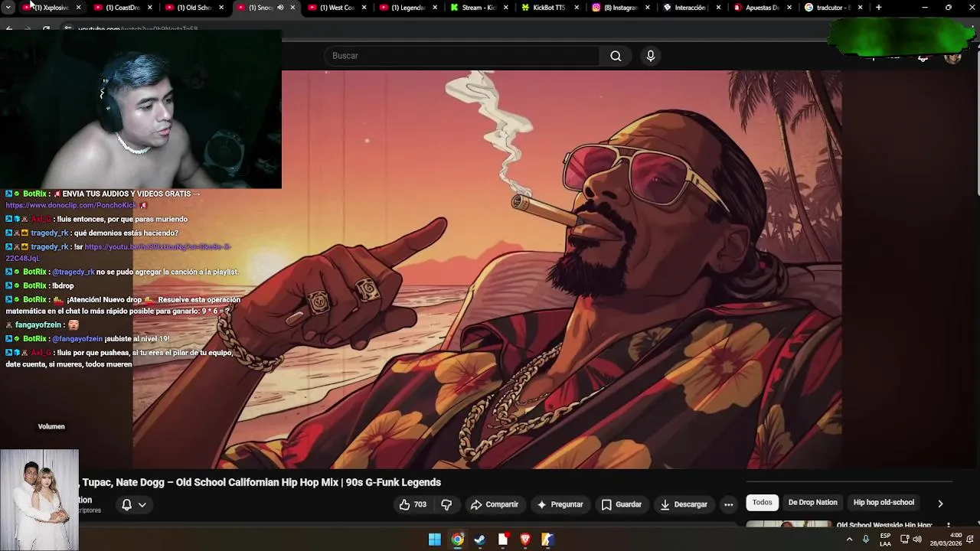Dislike the video with the thumbs-down button
980x551 pixels.
click(x=446, y=504)
